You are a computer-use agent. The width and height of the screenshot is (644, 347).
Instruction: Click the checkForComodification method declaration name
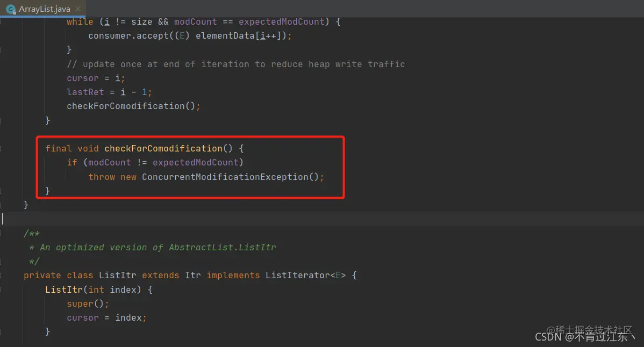[163, 148]
